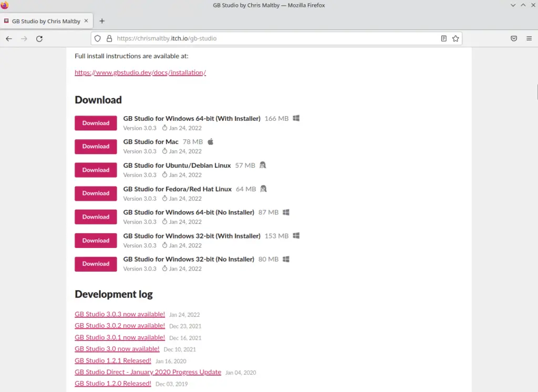Screen dimensions: 538x392
Task: Click the Firefox logo in title bar
Action: click(4, 5)
